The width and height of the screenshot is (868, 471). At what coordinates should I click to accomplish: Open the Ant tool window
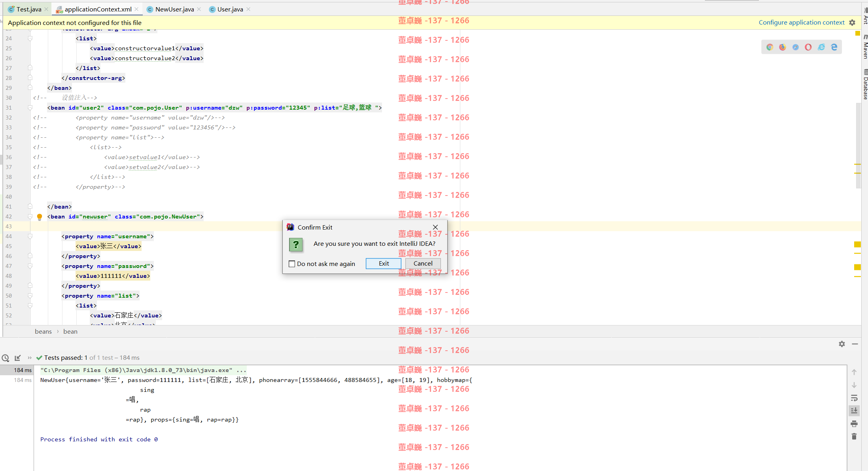(865, 15)
